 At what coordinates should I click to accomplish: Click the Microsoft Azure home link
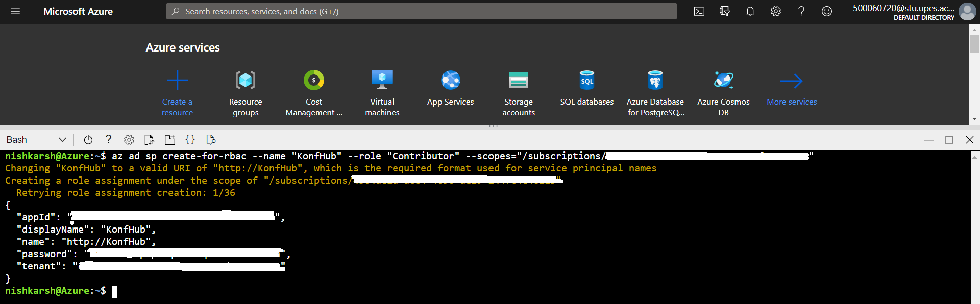tap(78, 11)
